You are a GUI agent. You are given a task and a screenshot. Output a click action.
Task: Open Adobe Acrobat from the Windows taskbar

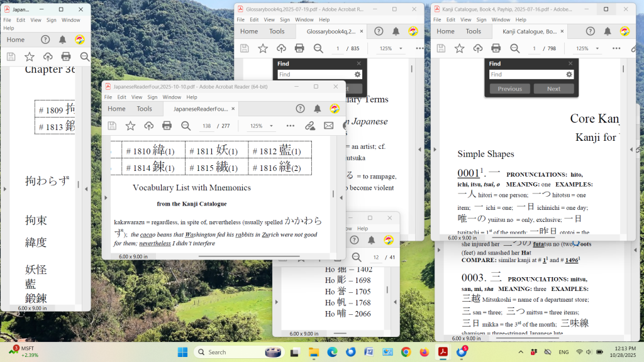coord(442,352)
